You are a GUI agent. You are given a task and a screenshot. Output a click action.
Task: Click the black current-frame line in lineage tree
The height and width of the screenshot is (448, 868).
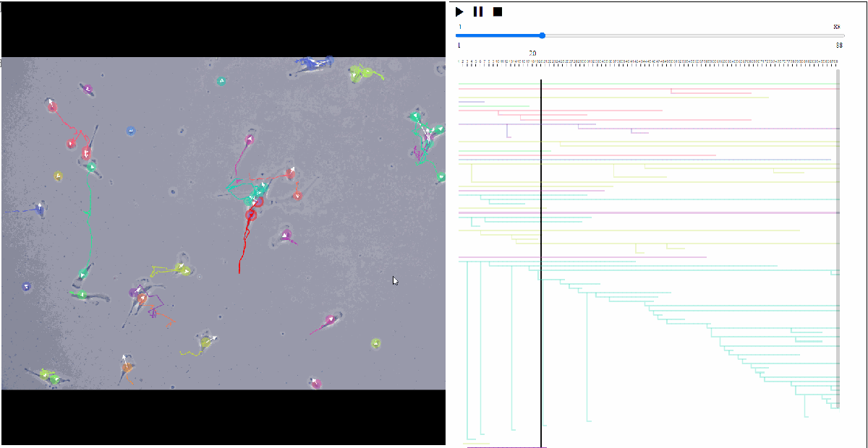[541, 264]
